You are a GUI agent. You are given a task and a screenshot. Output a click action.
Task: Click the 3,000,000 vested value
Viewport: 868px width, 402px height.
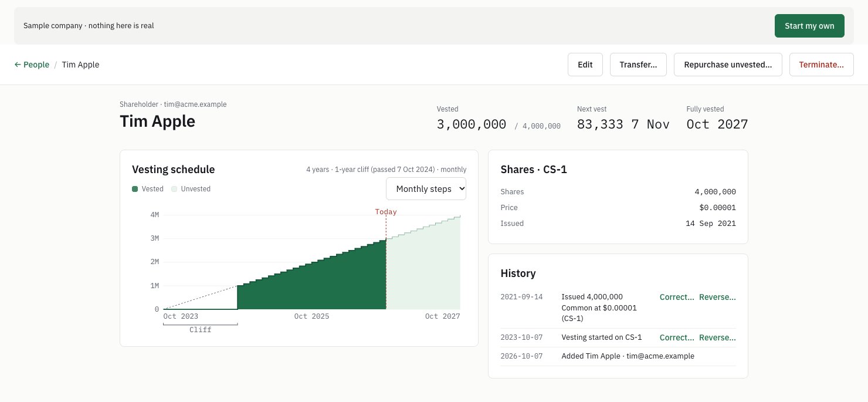(472, 124)
